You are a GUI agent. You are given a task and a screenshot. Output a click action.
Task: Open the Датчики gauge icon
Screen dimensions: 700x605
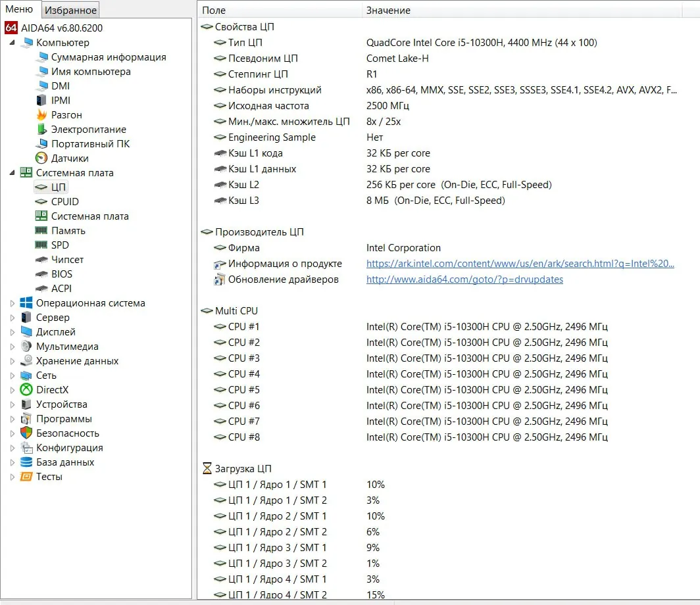tap(41, 158)
